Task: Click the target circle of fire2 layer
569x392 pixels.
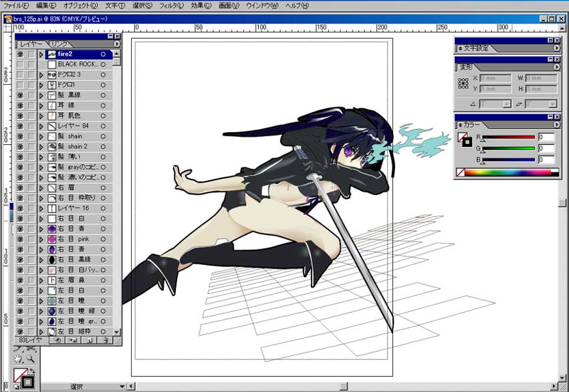Action: tap(103, 54)
